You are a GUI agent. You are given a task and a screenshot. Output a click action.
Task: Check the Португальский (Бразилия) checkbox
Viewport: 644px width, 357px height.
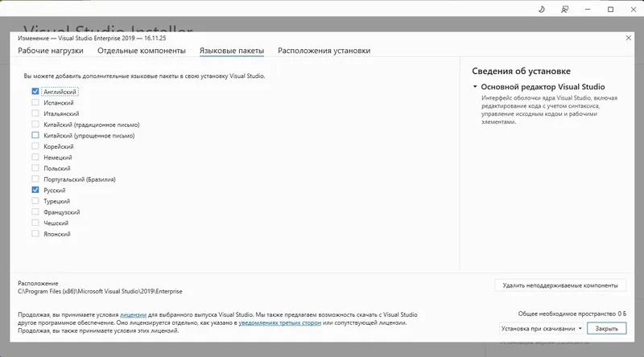click(35, 179)
